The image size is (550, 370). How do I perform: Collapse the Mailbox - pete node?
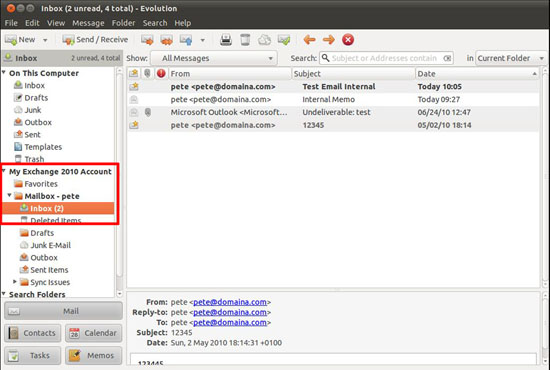pos(9,195)
